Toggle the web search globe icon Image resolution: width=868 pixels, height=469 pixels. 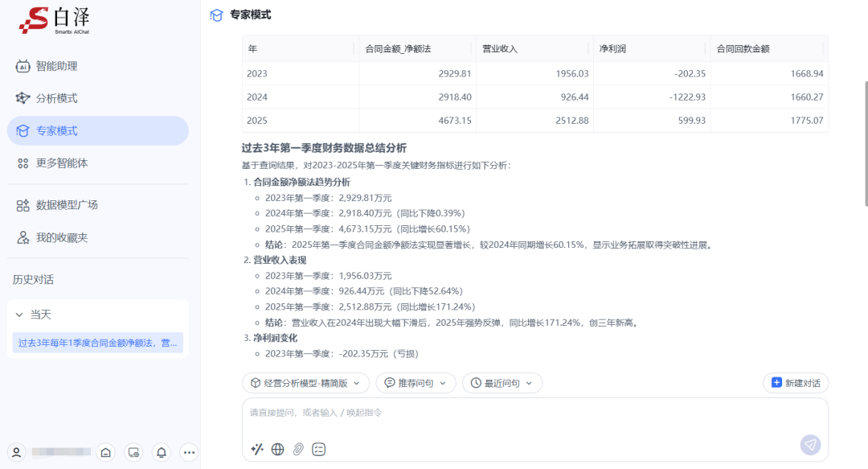click(277, 449)
